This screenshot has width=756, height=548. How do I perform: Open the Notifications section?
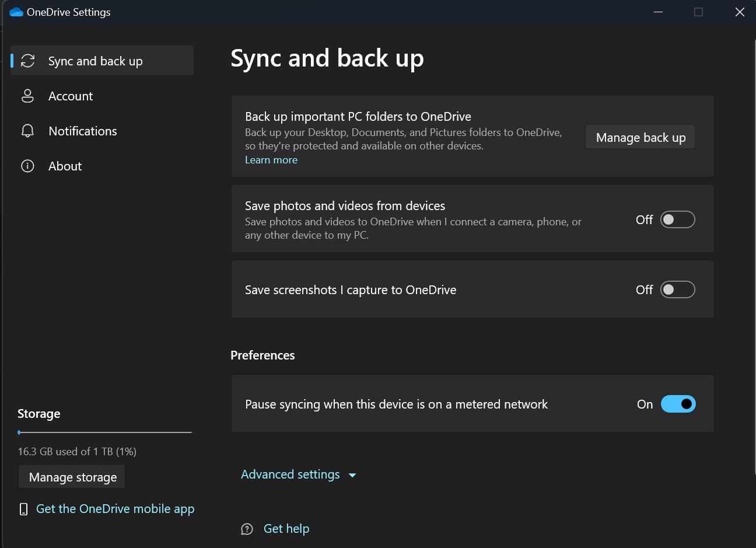pyautogui.click(x=102, y=131)
